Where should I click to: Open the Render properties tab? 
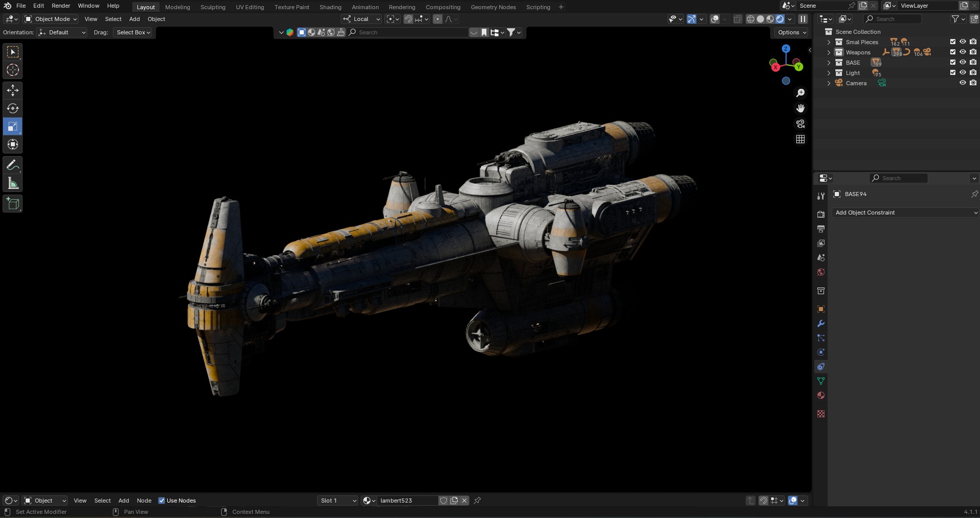pos(821,214)
